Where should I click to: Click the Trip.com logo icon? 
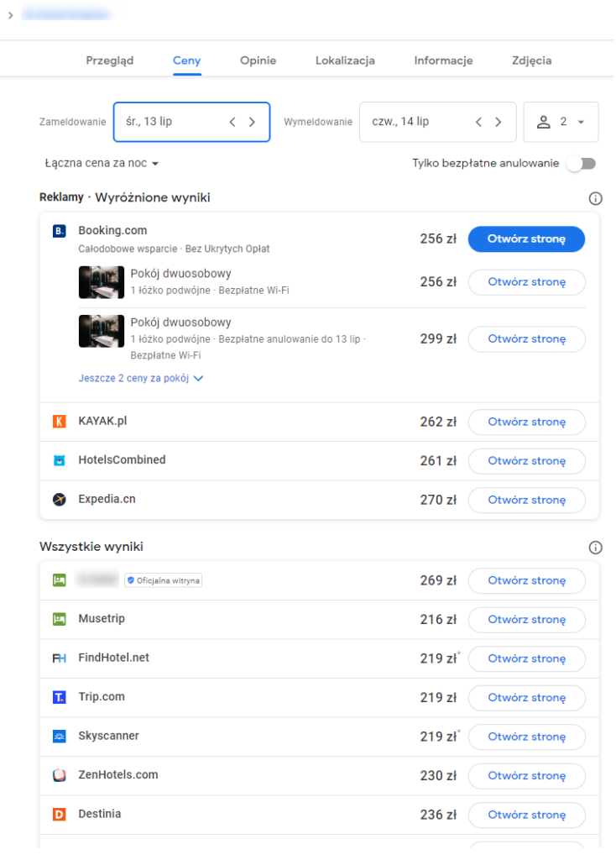coord(60,696)
